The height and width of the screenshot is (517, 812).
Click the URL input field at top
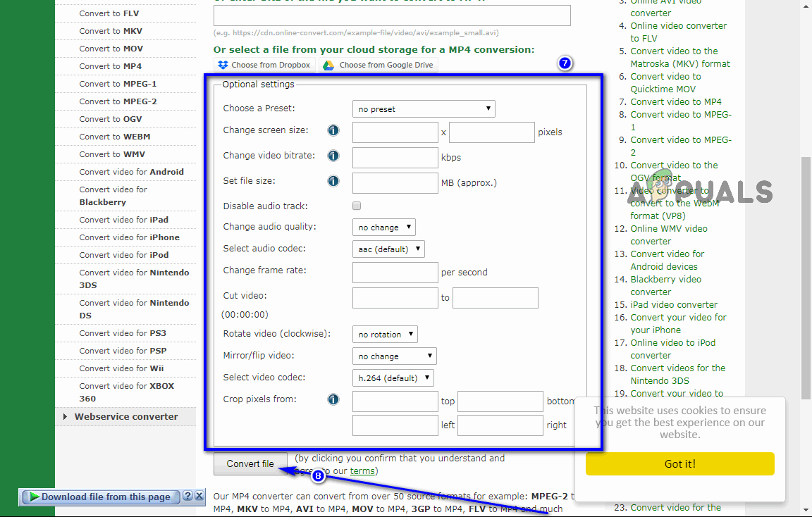392,15
